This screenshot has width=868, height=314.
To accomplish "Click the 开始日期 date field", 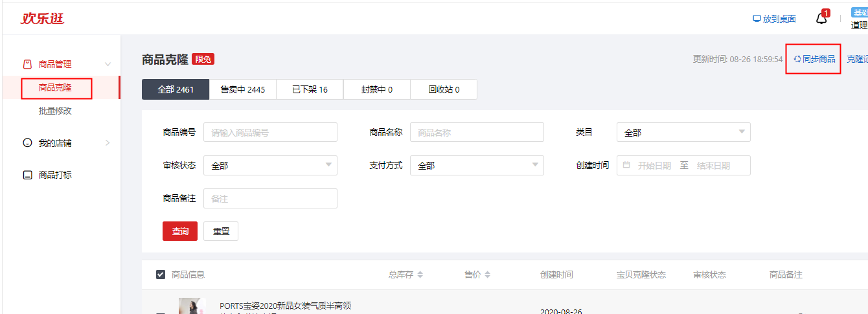I will [x=654, y=165].
